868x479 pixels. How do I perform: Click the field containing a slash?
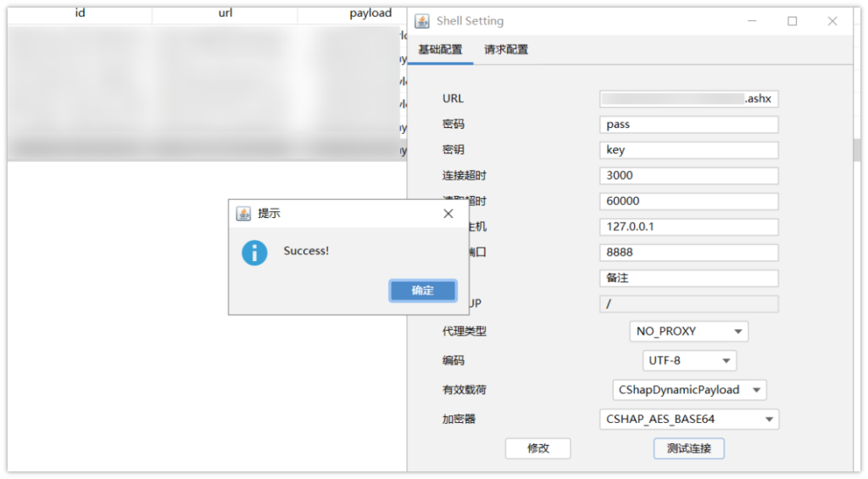click(688, 304)
